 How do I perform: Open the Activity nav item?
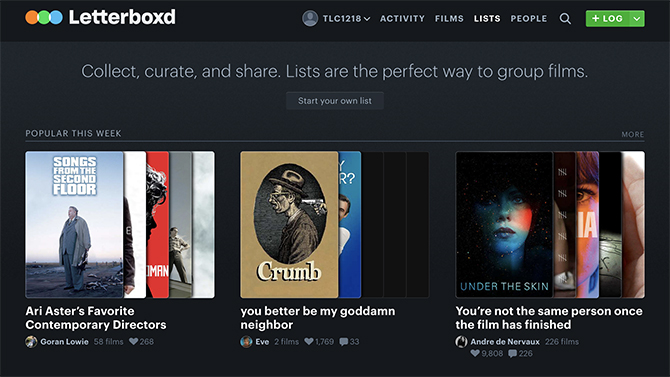click(x=402, y=18)
